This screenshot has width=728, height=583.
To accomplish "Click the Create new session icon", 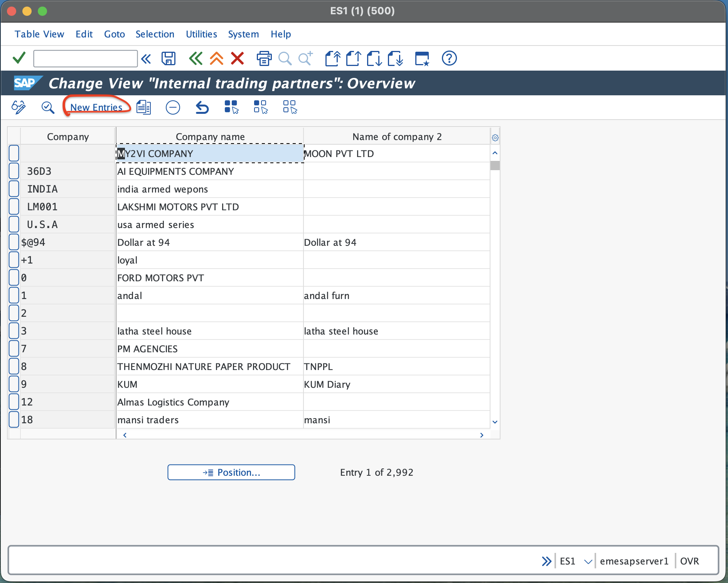I will pos(422,59).
